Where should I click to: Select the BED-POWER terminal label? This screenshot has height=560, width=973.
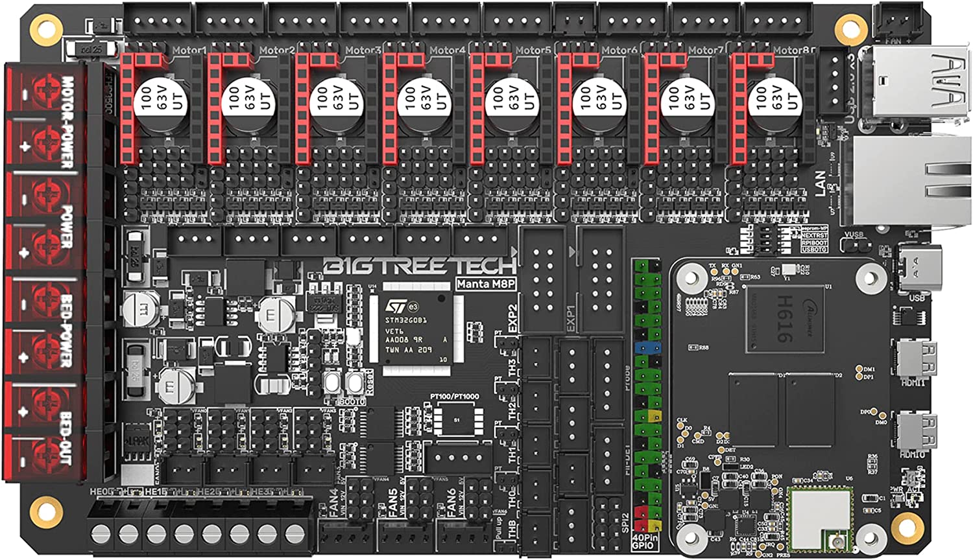(67, 331)
